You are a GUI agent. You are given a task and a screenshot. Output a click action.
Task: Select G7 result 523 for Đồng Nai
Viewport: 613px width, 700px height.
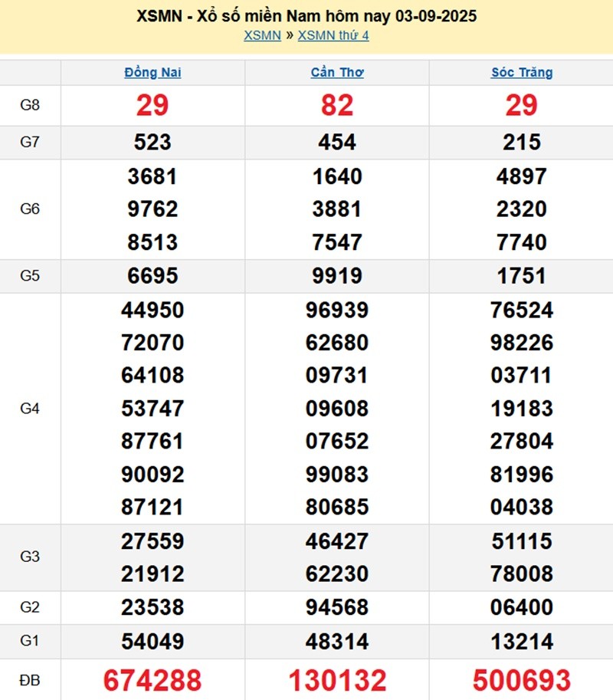(x=152, y=143)
